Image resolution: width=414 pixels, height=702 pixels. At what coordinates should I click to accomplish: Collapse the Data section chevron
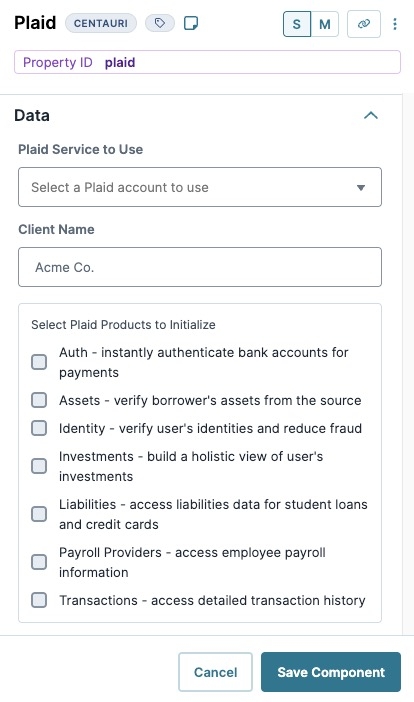[x=371, y=116]
